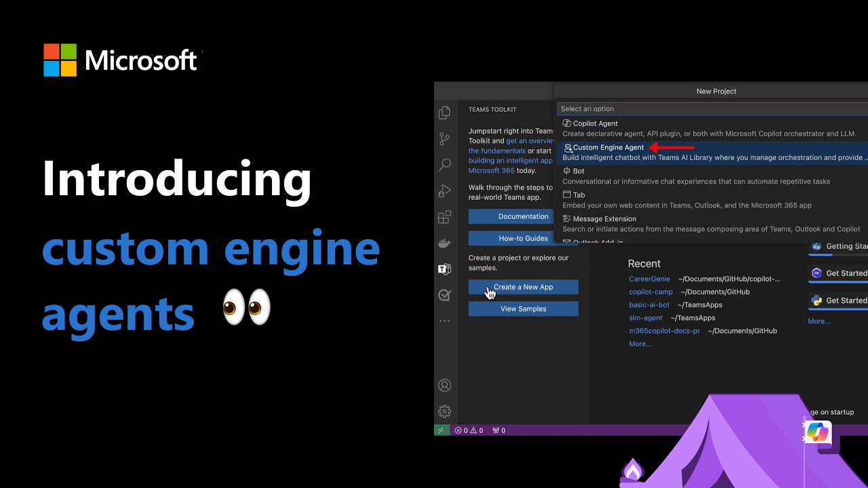Screen dimensions: 868x488
Task: Open the Extensions view icon
Action: tap(444, 217)
